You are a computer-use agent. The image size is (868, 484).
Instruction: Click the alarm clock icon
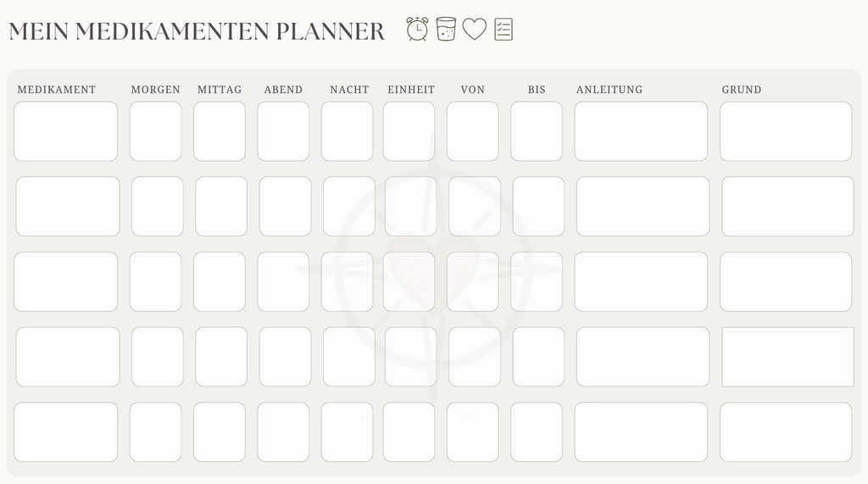[x=417, y=29]
